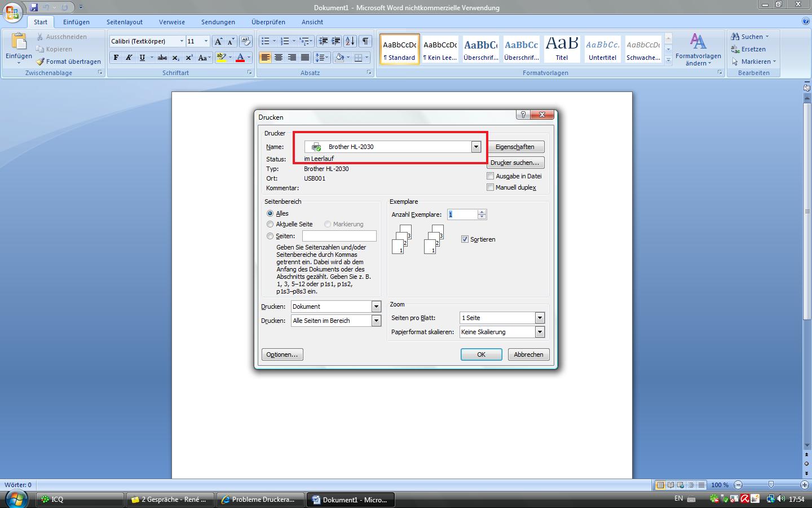Open help with the ribbon question mark
Screen dimensions: 812x508
point(806,21)
